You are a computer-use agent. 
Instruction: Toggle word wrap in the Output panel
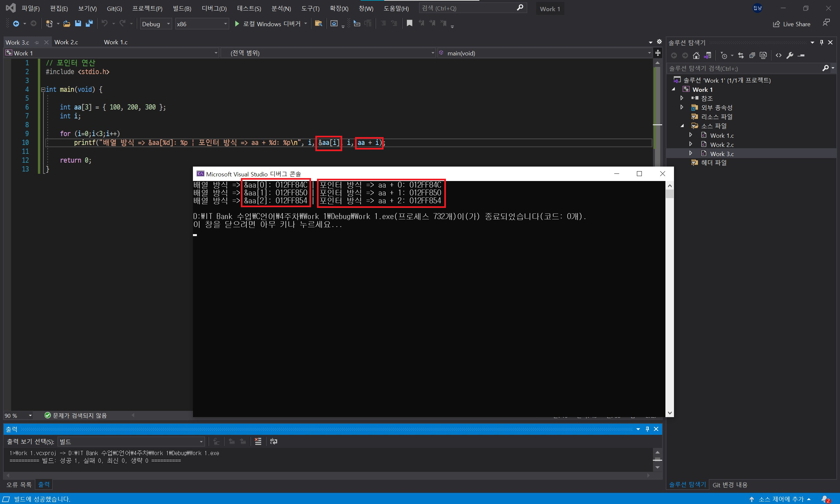[274, 441]
